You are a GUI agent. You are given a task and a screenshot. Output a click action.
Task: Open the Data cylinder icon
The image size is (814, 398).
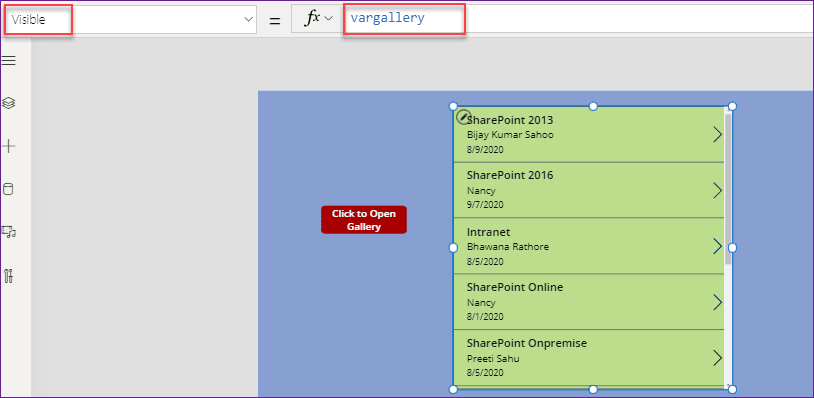click(8, 189)
